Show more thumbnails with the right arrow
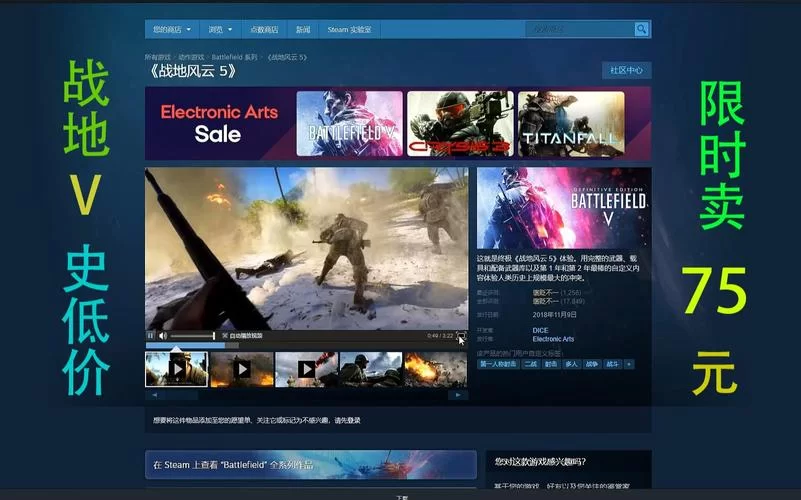The height and width of the screenshot is (500, 801). 458,395
